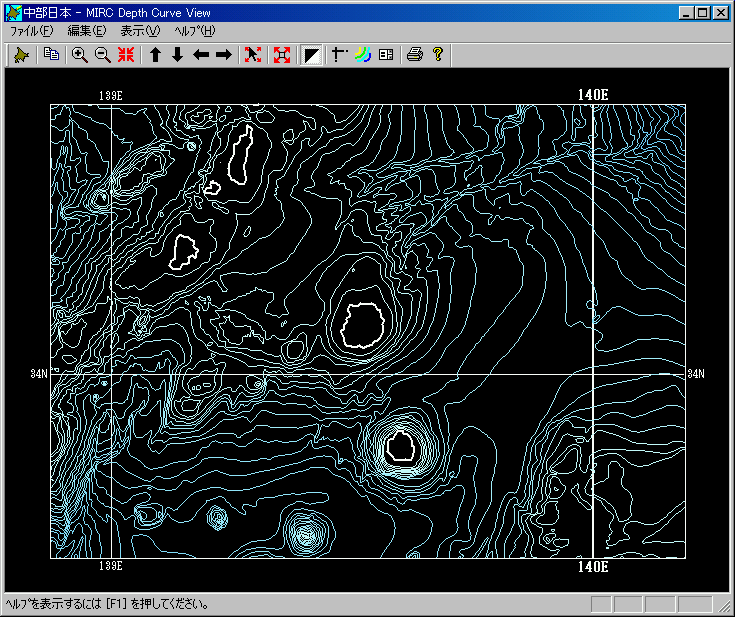
Task: Toggle the black/white background icon
Action: [312, 55]
